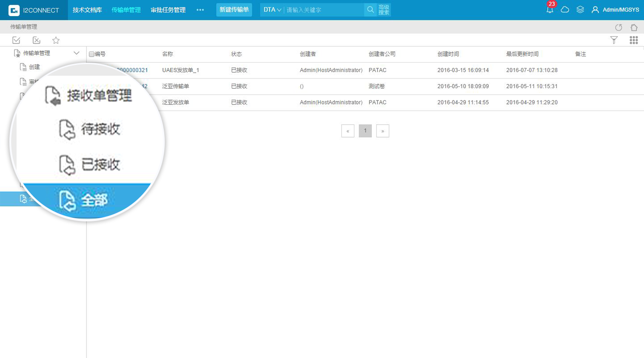Select the 传输单管理 sidebar tree root
Screen dimensions: 644x358
coord(36,53)
